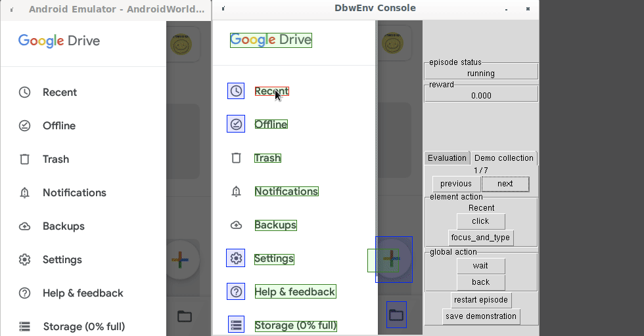Click the Settings gear icon in DbwEnv Console

[236, 258]
